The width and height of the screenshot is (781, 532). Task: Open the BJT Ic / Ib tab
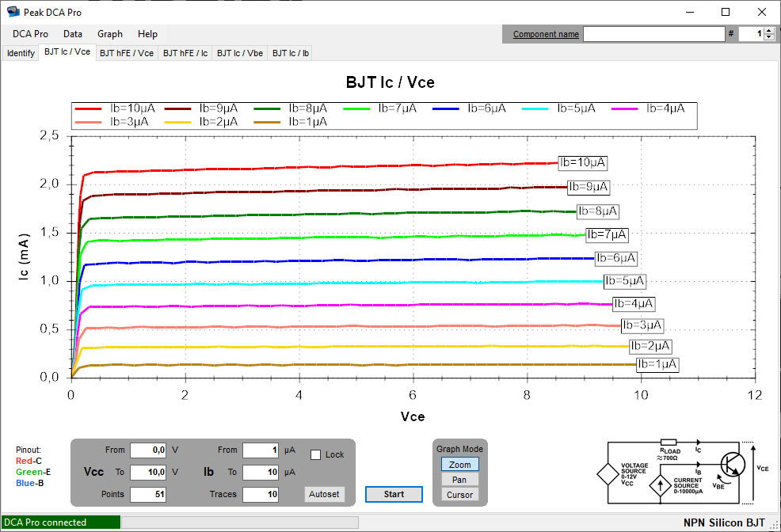291,53
